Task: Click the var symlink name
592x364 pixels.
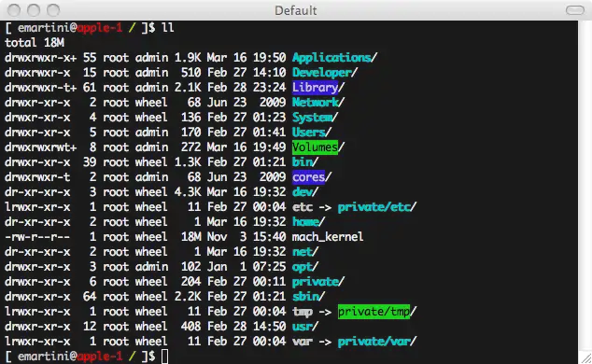Action: tap(302, 342)
